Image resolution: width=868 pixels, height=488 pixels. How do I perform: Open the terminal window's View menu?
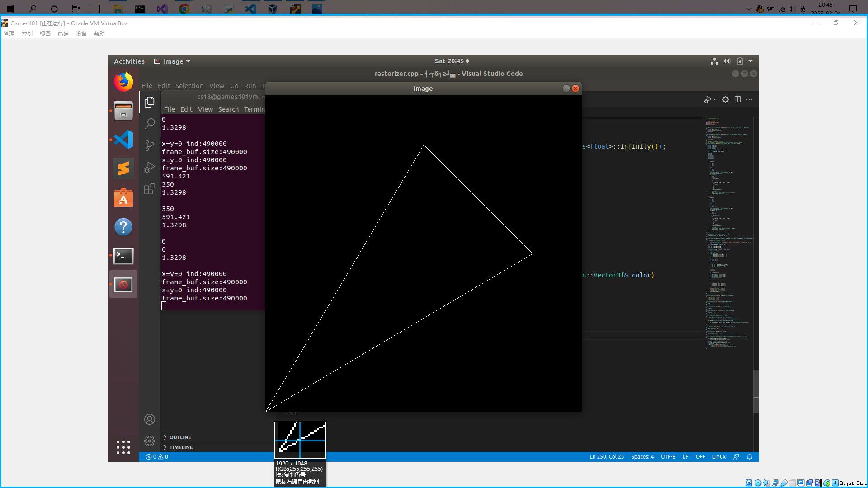pyautogui.click(x=205, y=109)
